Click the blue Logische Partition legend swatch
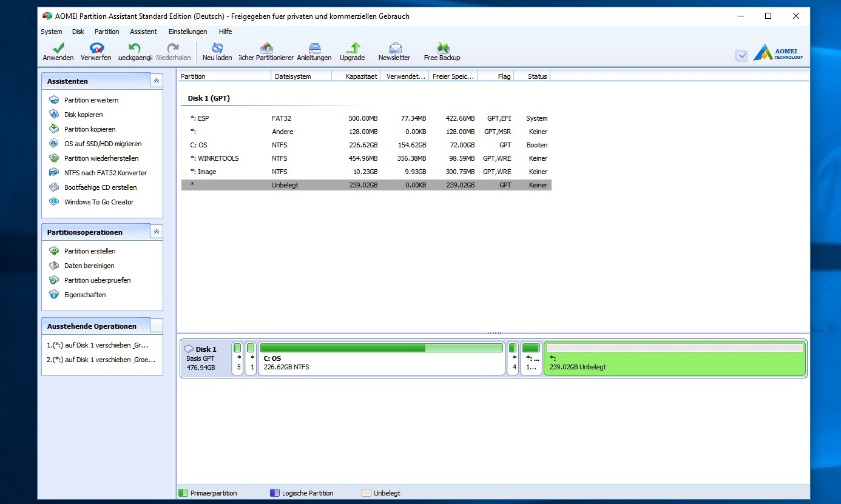 click(275, 493)
